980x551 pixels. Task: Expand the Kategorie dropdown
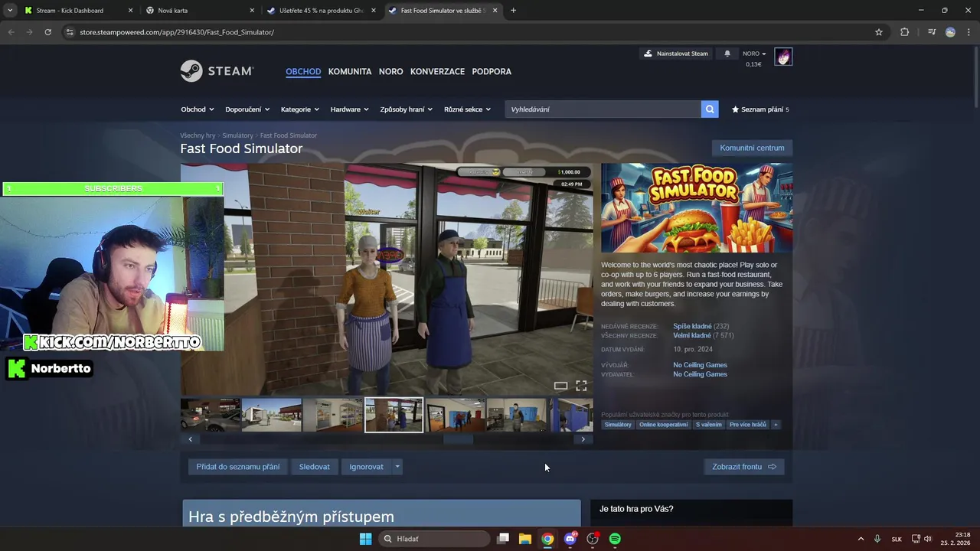pos(300,109)
